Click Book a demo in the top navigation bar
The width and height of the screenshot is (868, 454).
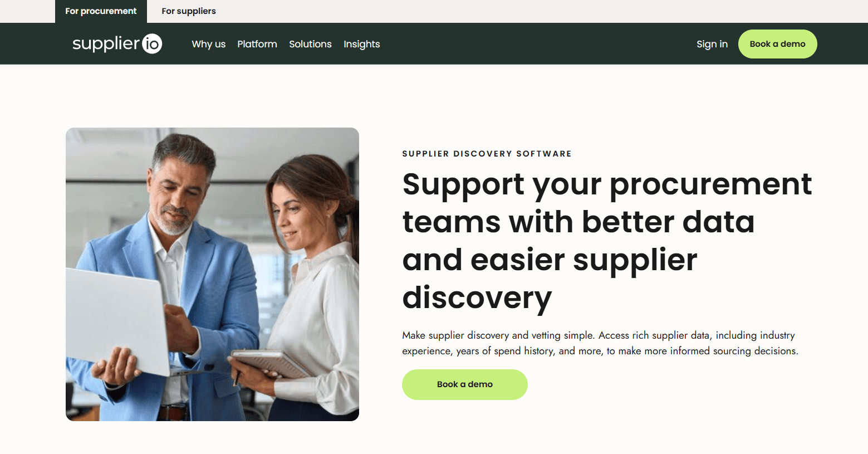(x=778, y=44)
